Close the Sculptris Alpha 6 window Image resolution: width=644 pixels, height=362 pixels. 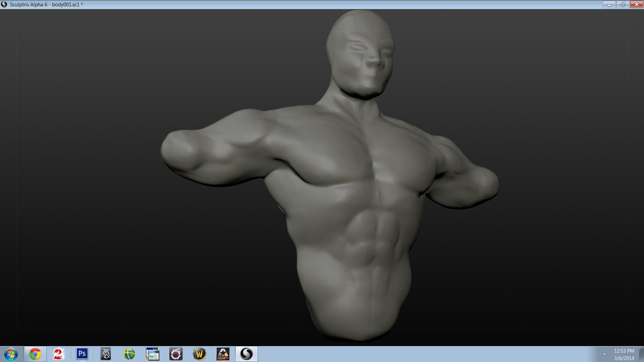637,4
